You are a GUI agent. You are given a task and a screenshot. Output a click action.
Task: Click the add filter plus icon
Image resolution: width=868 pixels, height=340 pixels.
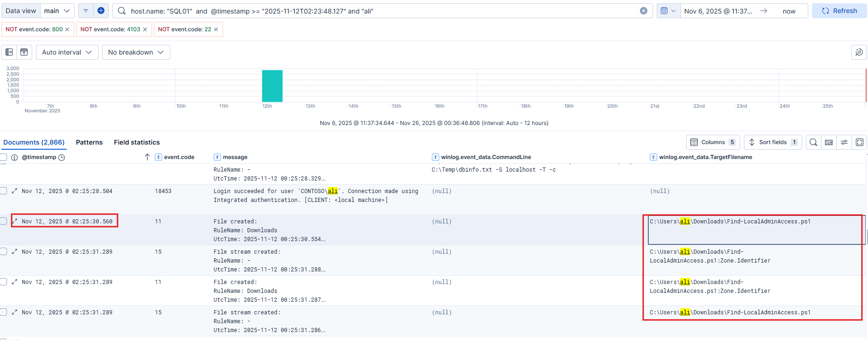(x=101, y=11)
